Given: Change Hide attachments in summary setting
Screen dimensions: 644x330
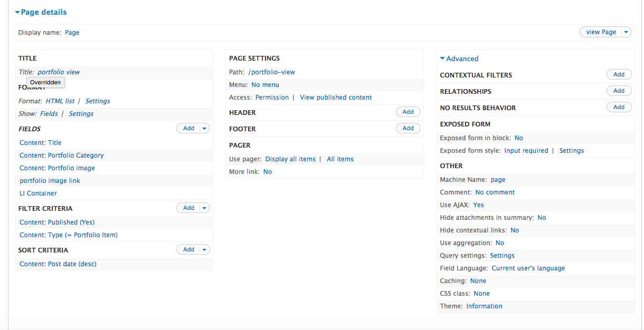Looking at the screenshot, I should (542, 218).
